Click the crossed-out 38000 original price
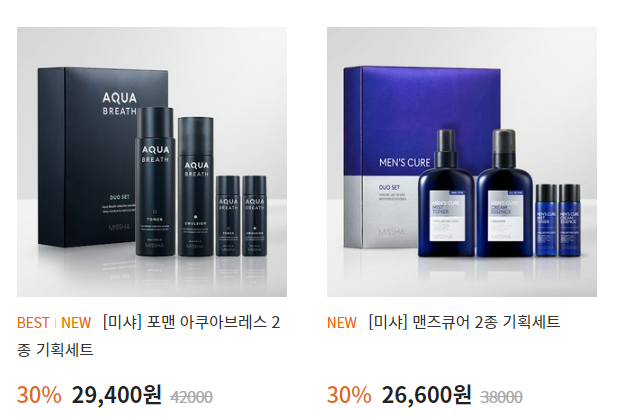Screen dimensions: 619x420 point(501,397)
